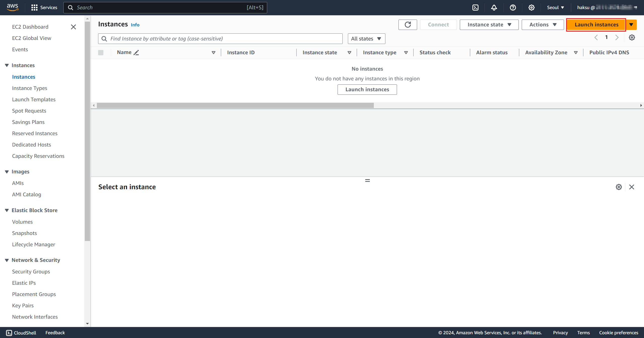Open the Launch instances split-button arrow

point(631,25)
